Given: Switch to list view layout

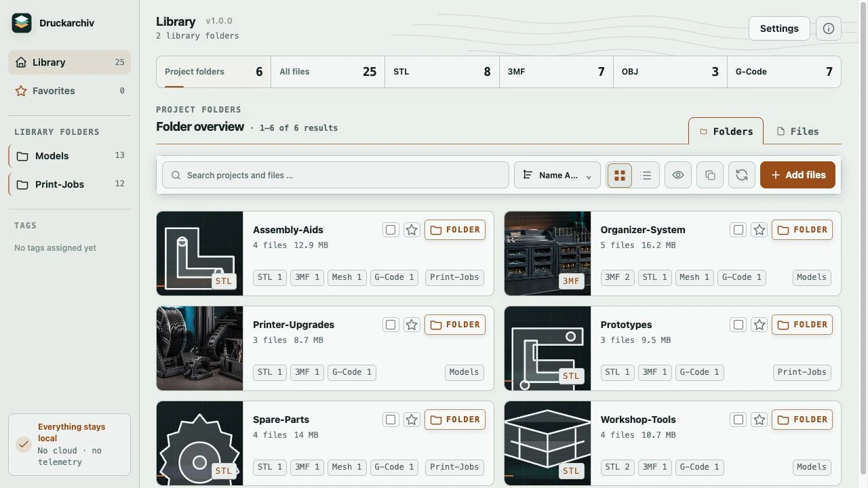Looking at the screenshot, I should point(646,175).
